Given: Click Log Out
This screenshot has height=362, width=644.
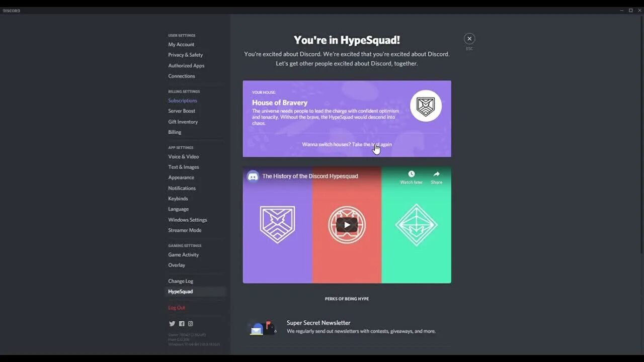Looking at the screenshot, I should pos(177,308).
